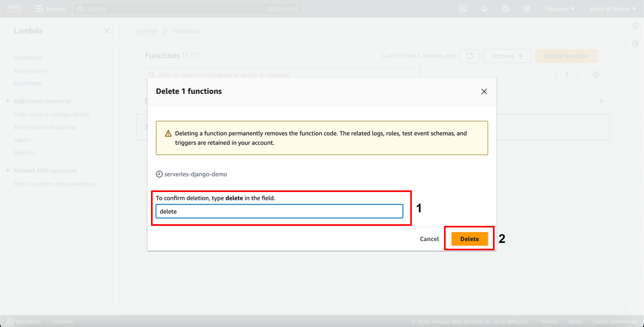Screen dimensions: 644x327
Task: Click the warning triangle icon in alert
Action: [168, 133]
